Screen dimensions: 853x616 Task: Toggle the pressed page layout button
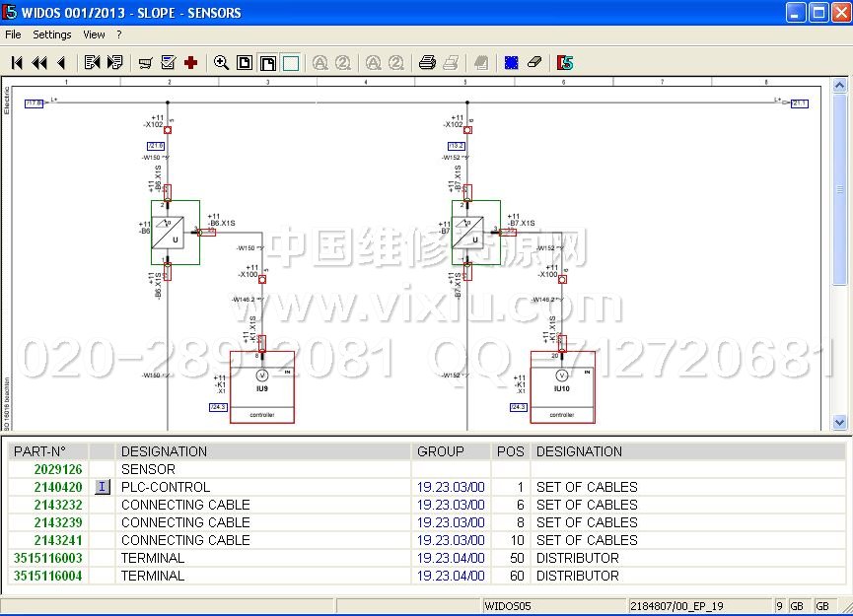[267, 63]
